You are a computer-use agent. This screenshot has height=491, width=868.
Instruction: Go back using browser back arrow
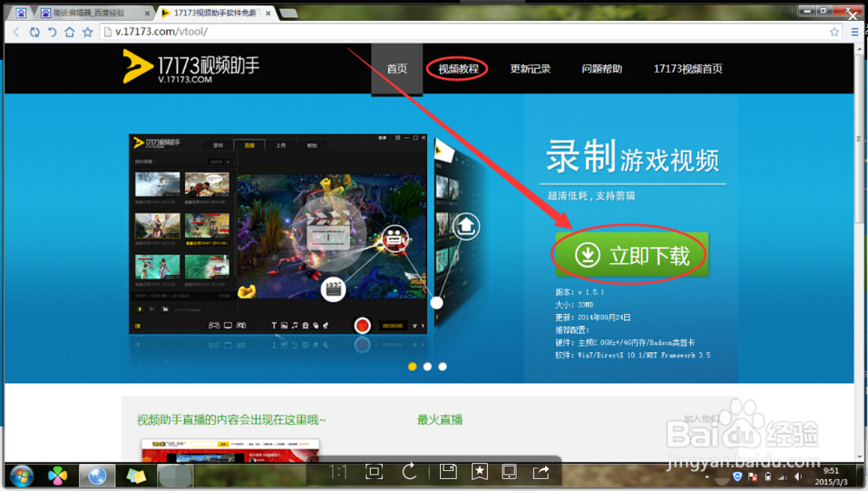point(16,32)
